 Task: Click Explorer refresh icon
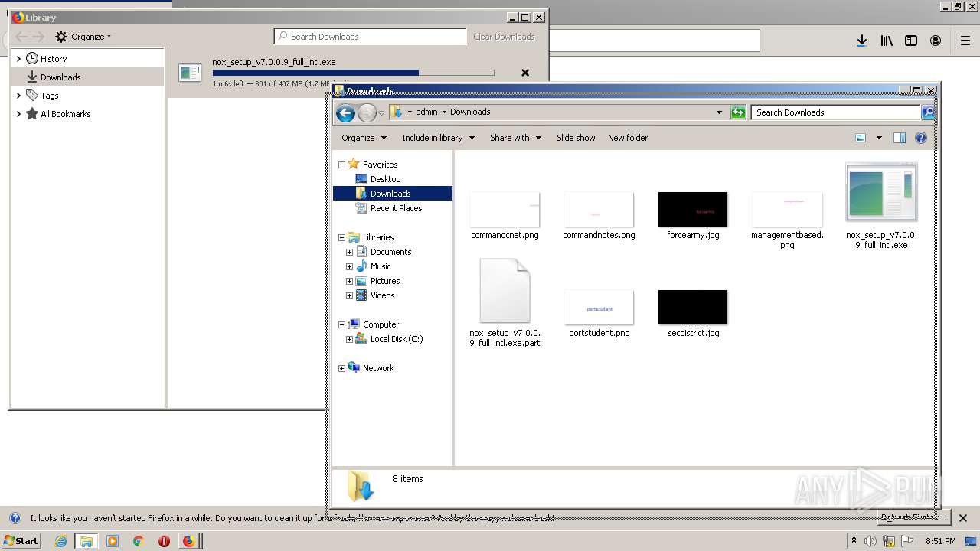738,112
